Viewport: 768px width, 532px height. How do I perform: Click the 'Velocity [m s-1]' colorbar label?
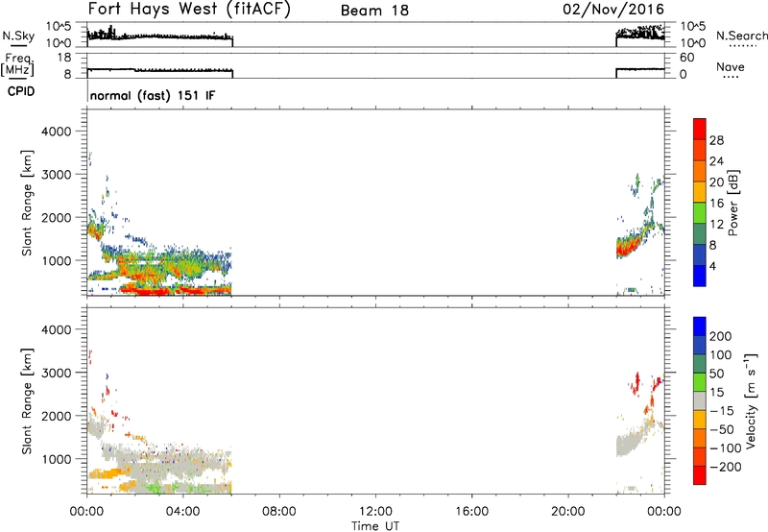[x=751, y=400]
